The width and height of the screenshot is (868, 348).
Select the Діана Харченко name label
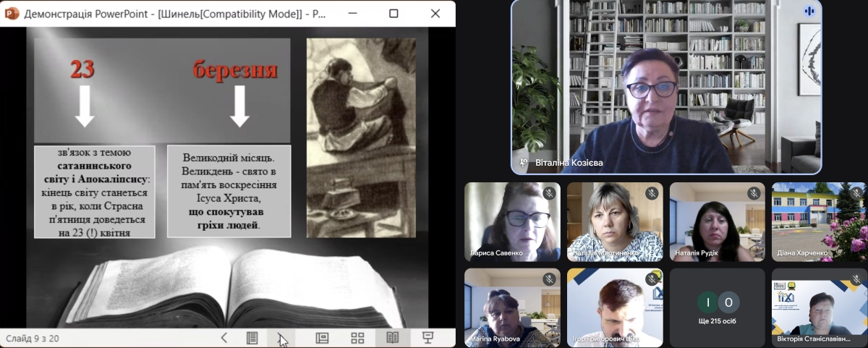coord(801,253)
